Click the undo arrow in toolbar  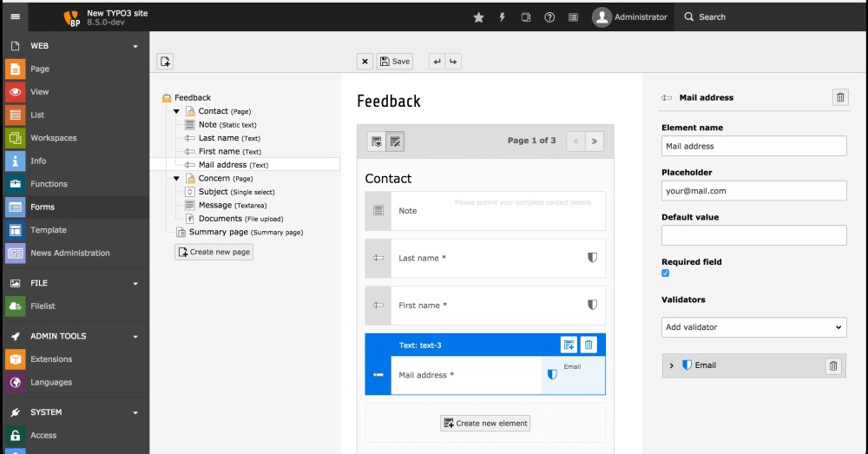(437, 62)
